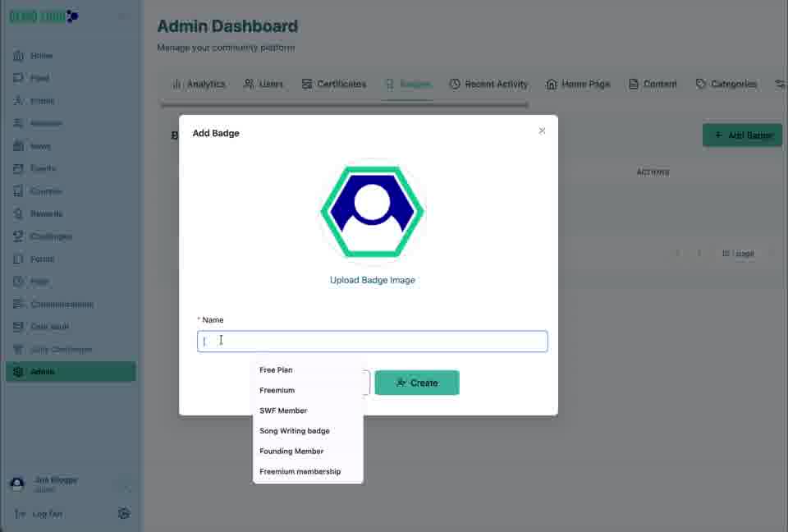
Task: Click the Add Badge button behind the dialog
Action: click(742, 135)
